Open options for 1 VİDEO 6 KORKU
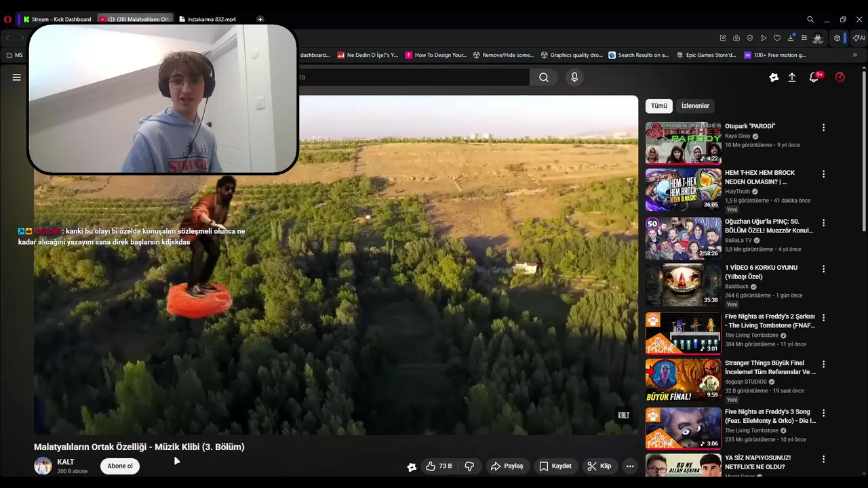 [x=824, y=269]
